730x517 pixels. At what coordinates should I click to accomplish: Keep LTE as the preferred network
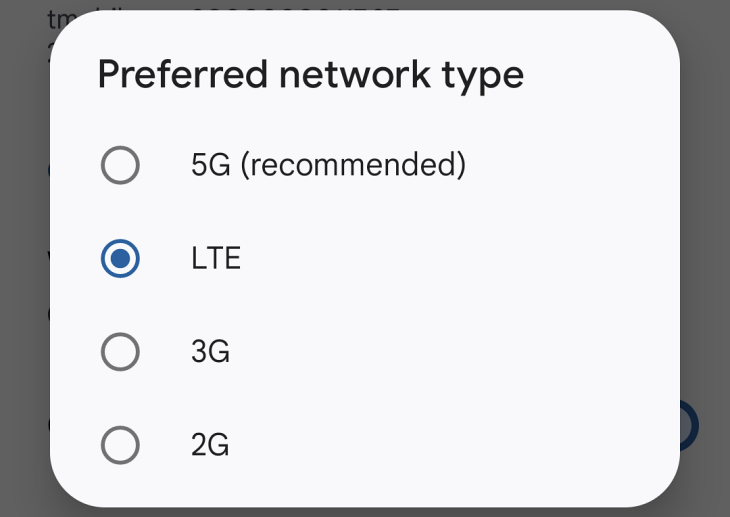coord(120,259)
